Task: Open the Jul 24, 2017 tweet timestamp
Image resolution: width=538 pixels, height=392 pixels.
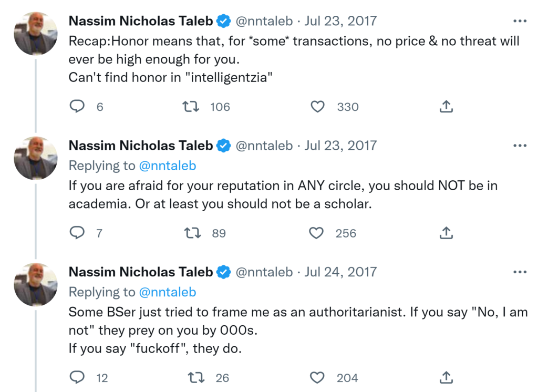Action: click(340, 272)
